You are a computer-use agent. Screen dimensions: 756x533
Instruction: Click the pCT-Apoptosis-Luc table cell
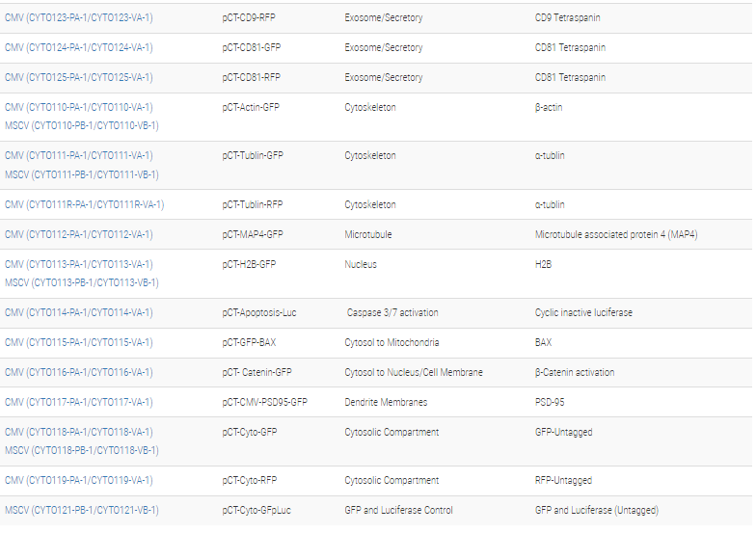pos(259,312)
